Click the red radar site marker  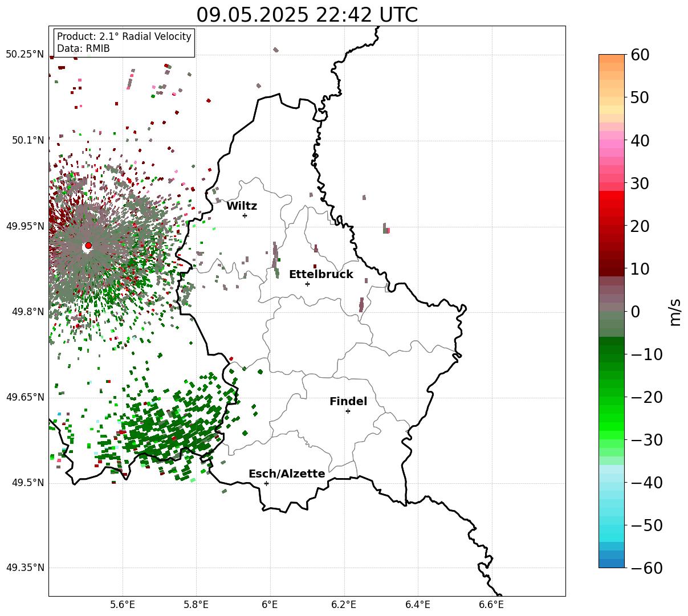click(88, 246)
